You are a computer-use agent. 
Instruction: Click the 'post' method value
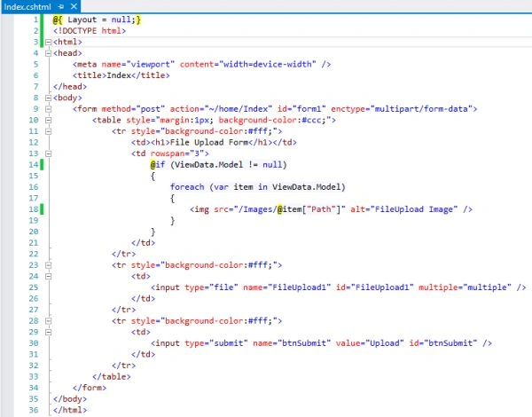(151, 109)
